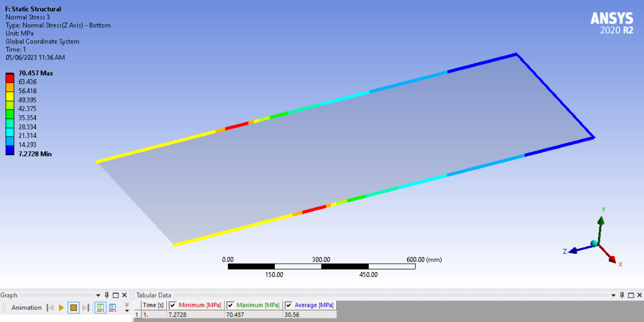This screenshot has width=644, height=322.
Task: Stop the animation playback
Action: tap(73, 308)
